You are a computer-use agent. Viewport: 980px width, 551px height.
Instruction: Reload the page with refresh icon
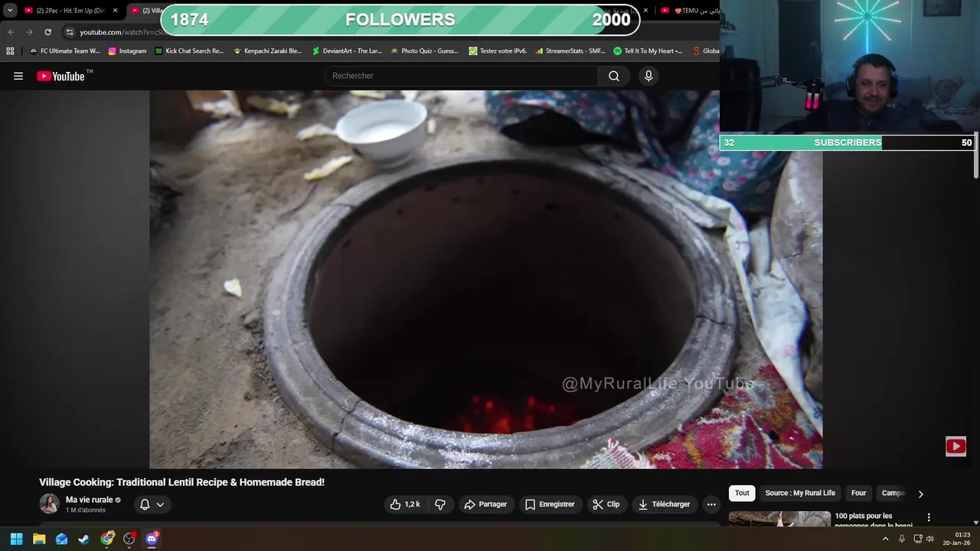click(x=47, y=32)
